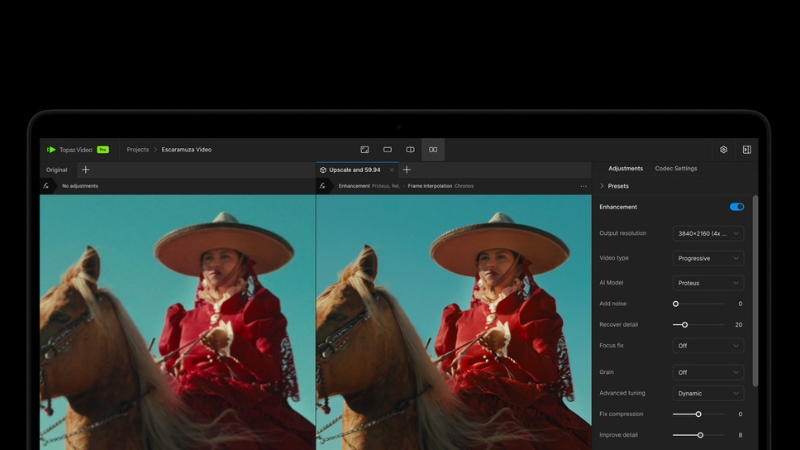Screen dimensions: 800x450
Task: Select the first view mode icon in top toolbar
Action: click(365, 150)
